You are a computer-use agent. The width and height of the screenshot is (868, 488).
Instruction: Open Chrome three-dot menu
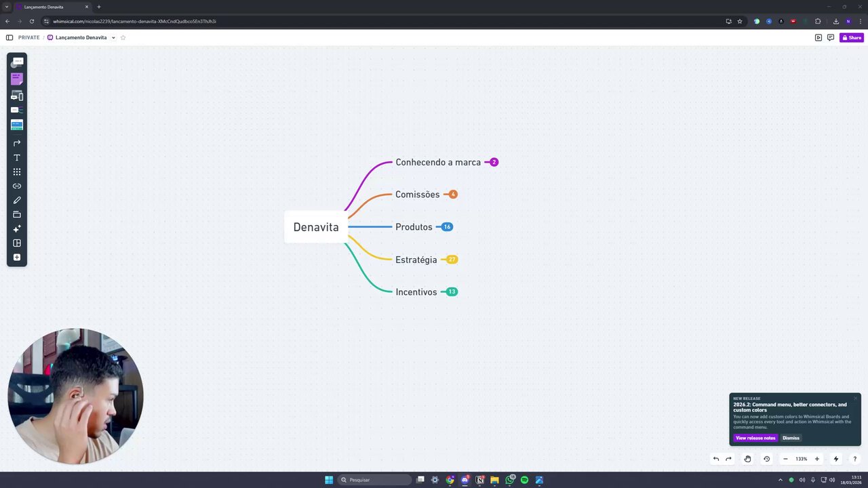click(x=860, y=21)
